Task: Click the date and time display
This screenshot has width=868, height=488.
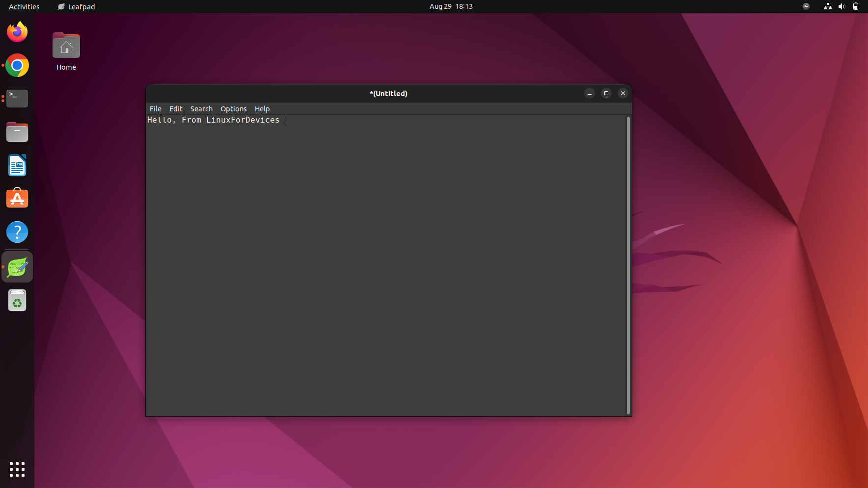Action: [x=450, y=6]
